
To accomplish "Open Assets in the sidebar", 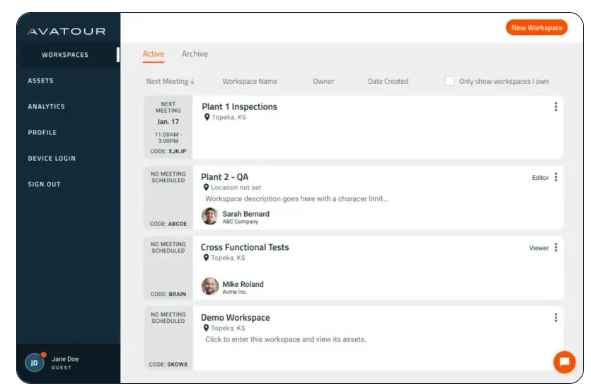I will [40, 81].
